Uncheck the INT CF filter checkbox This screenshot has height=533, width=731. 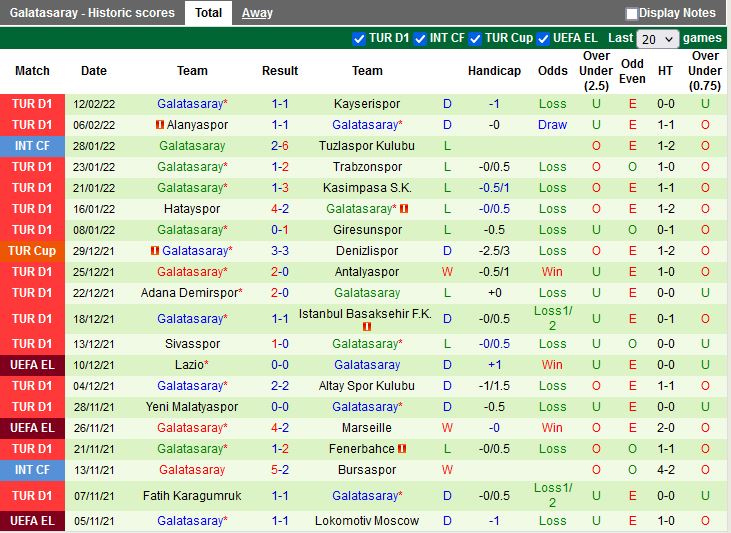pyautogui.click(x=420, y=38)
